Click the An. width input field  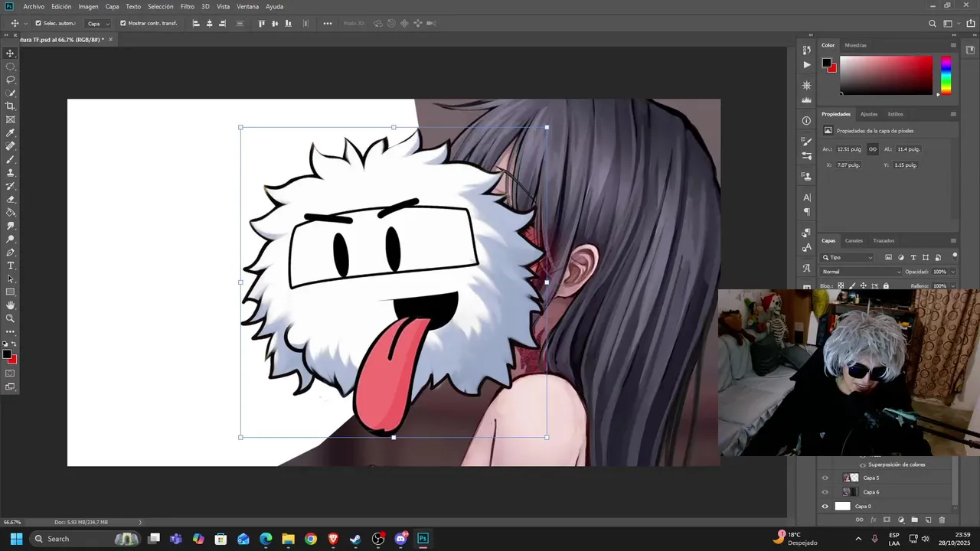[x=851, y=149]
